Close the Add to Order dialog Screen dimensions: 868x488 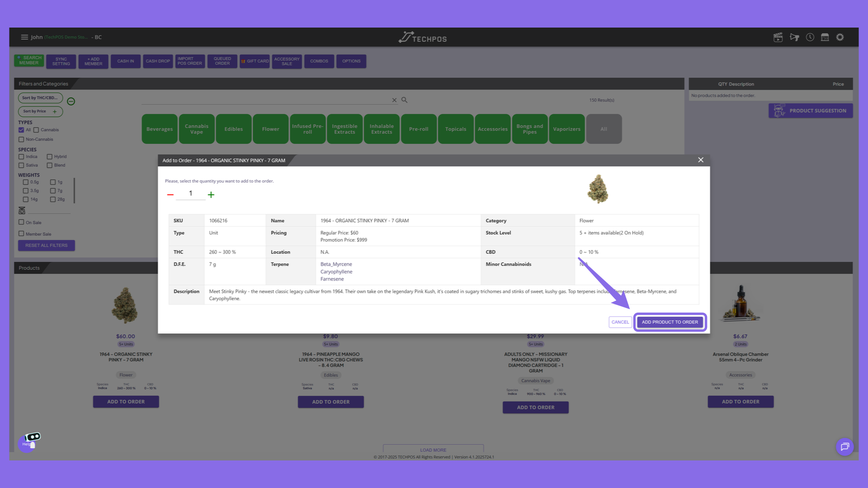click(x=701, y=160)
